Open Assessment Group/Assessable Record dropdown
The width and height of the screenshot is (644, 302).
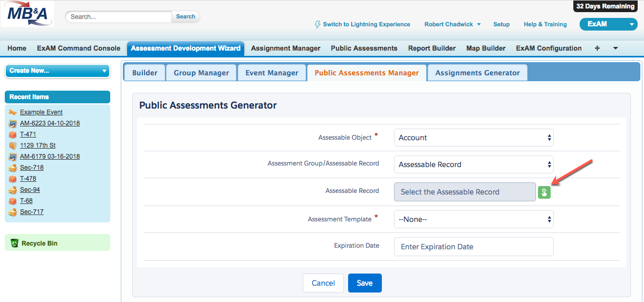[474, 164]
